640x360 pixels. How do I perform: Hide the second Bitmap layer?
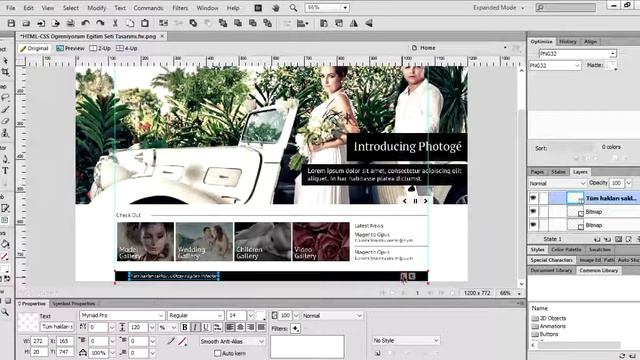click(x=533, y=225)
